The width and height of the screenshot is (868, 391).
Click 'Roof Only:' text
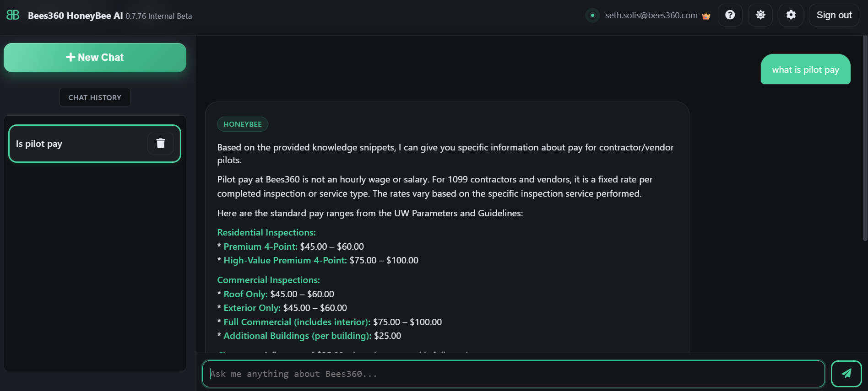pos(246,294)
